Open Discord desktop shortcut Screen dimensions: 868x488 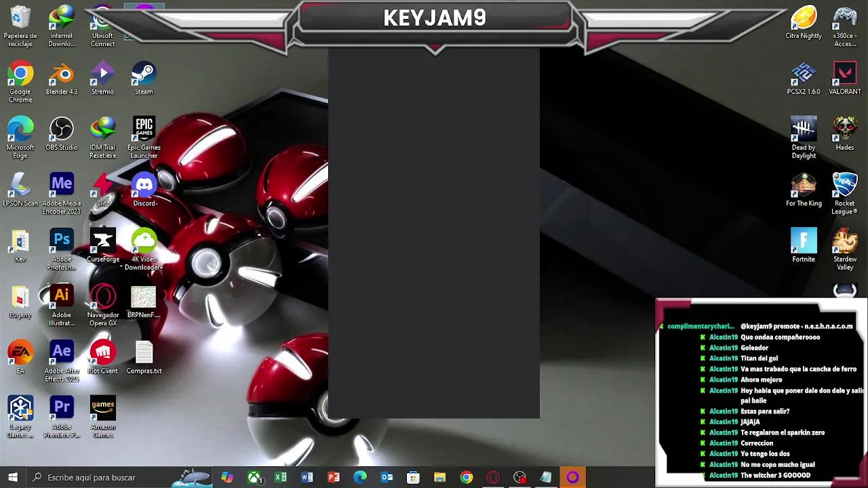[x=144, y=189]
